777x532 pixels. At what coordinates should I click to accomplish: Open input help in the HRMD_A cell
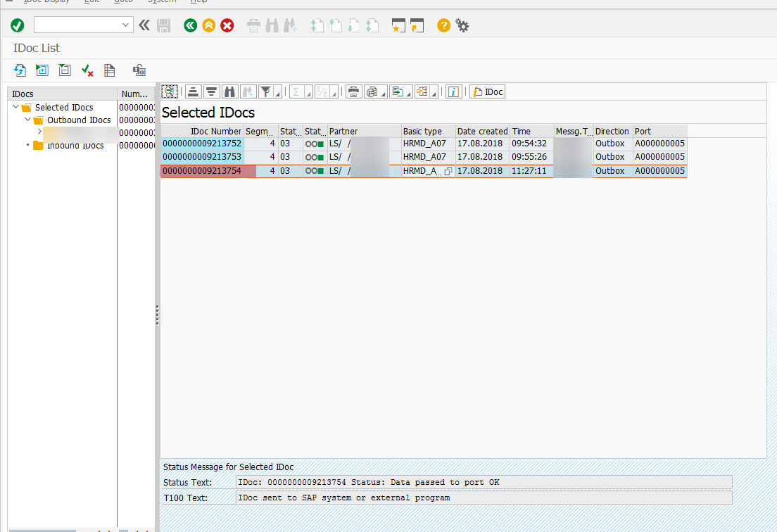(448, 172)
